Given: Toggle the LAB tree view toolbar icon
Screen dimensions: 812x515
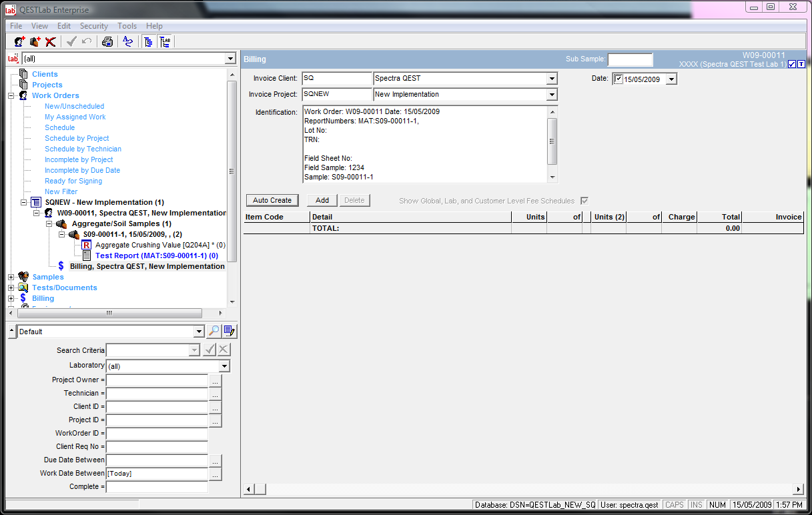Looking at the screenshot, I should point(165,41).
